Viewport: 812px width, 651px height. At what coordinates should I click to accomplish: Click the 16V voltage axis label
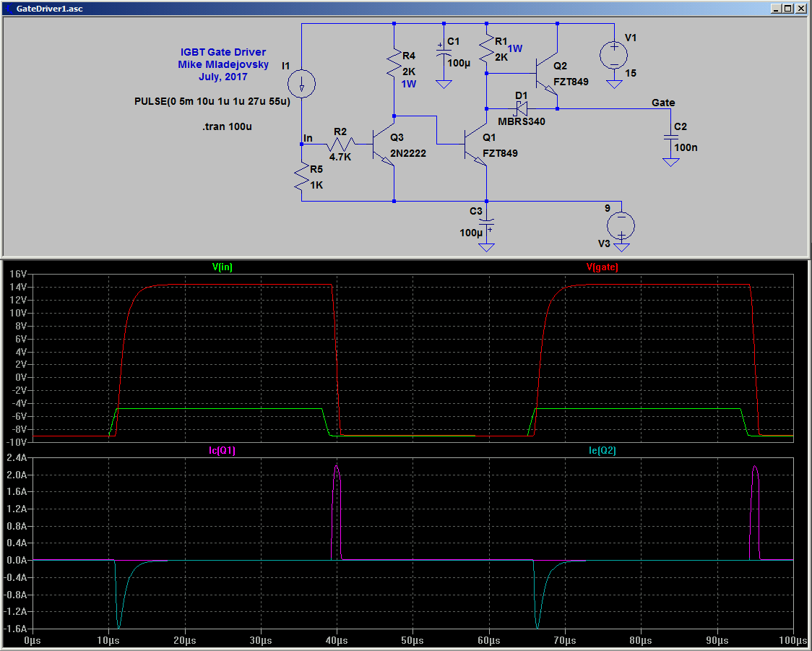pyautogui.click(x=17, y=274)
